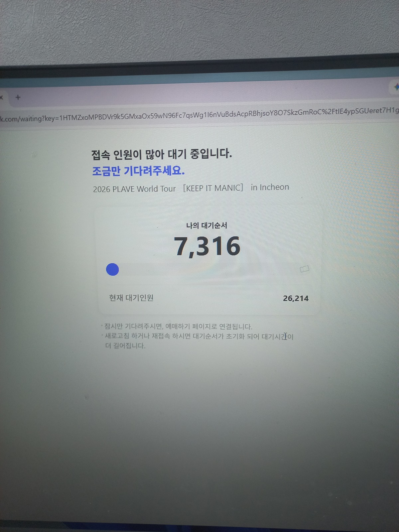Click the queue number 7,316
This screenshot has width=399, height=532.
tap(207, 246)
